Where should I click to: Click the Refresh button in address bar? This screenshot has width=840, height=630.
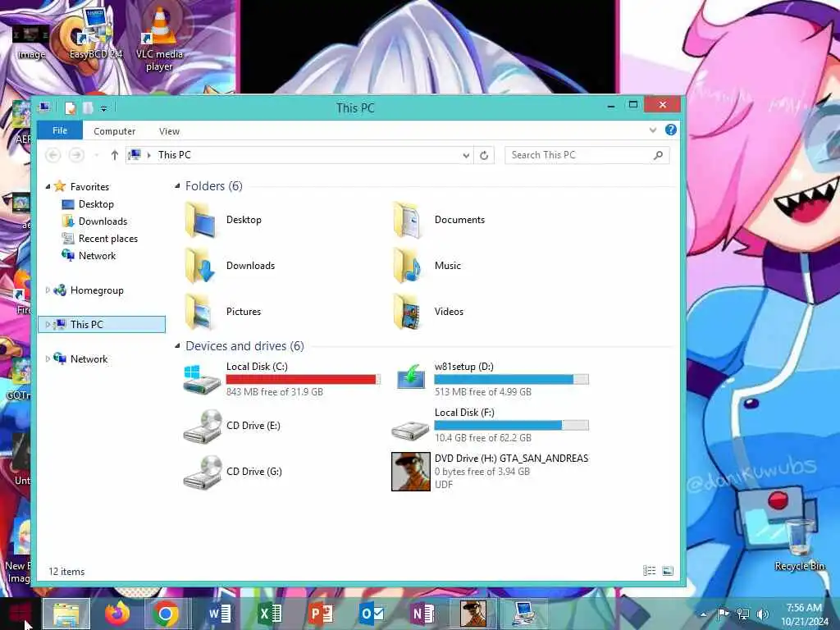484,155
